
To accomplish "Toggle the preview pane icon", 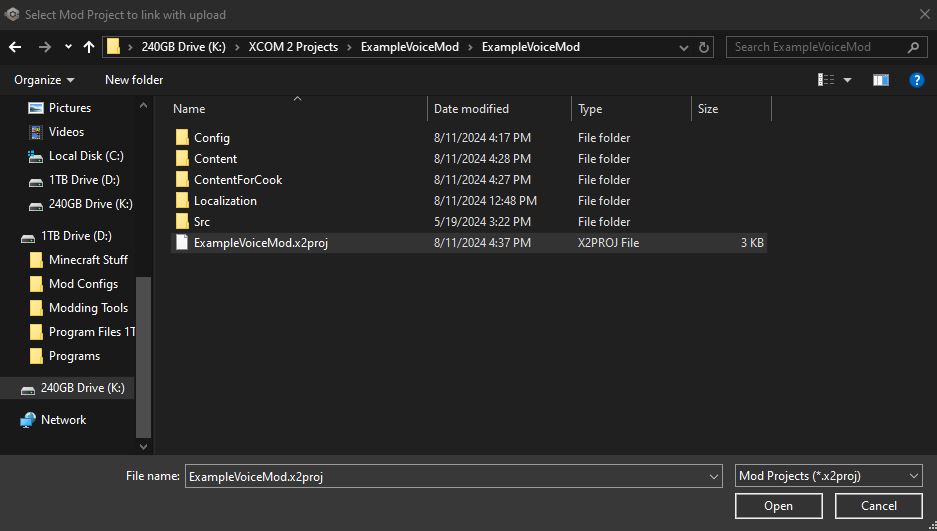I will (x=881, y=80).
